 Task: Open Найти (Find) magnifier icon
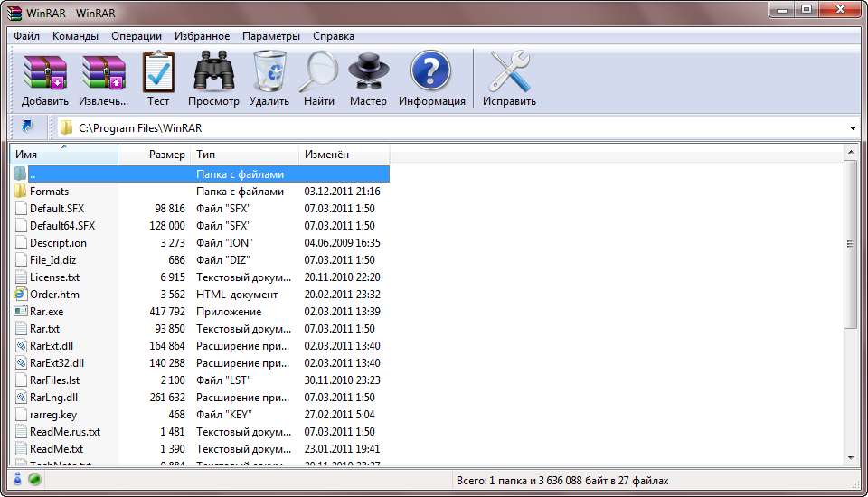tap(319, 72)
